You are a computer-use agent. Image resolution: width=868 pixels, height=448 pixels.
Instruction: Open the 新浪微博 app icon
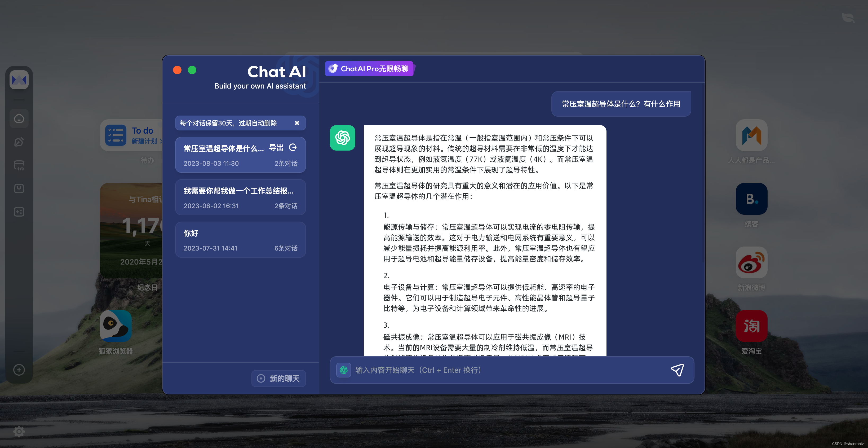(x=751, y=263)
